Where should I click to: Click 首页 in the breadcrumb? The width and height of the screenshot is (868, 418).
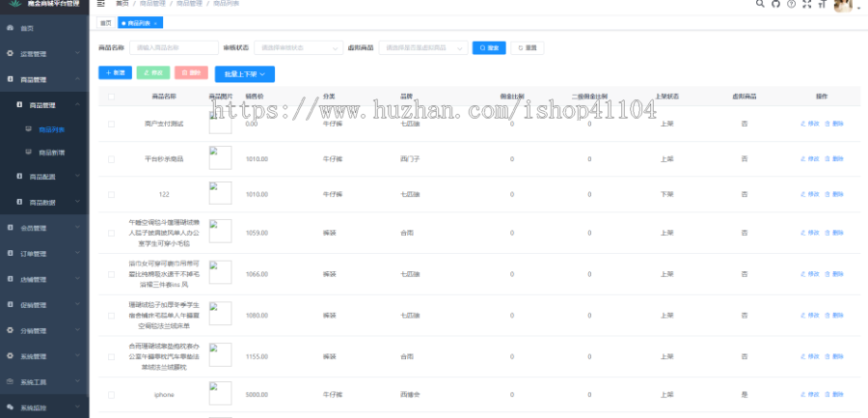122,3
